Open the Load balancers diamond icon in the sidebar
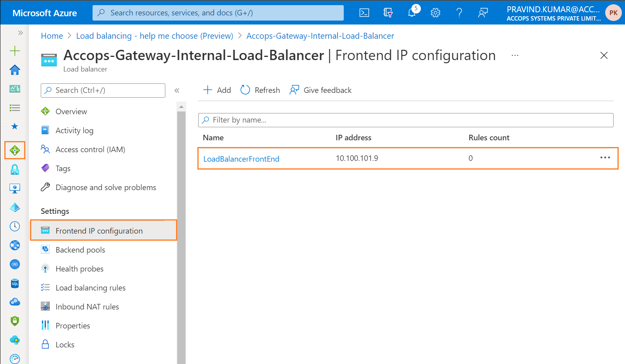This screenshot has width=625, height=364. [15, 150]
